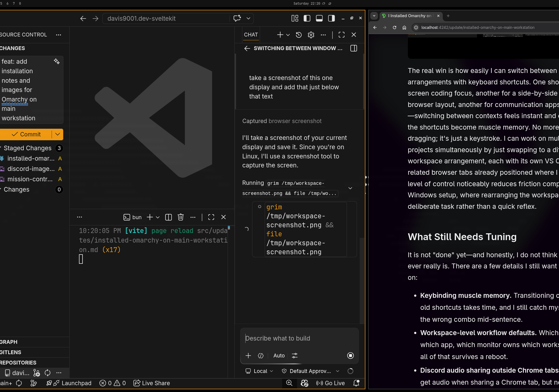Toggle the bottom panel visibility
559x392 pixels.
319,18
